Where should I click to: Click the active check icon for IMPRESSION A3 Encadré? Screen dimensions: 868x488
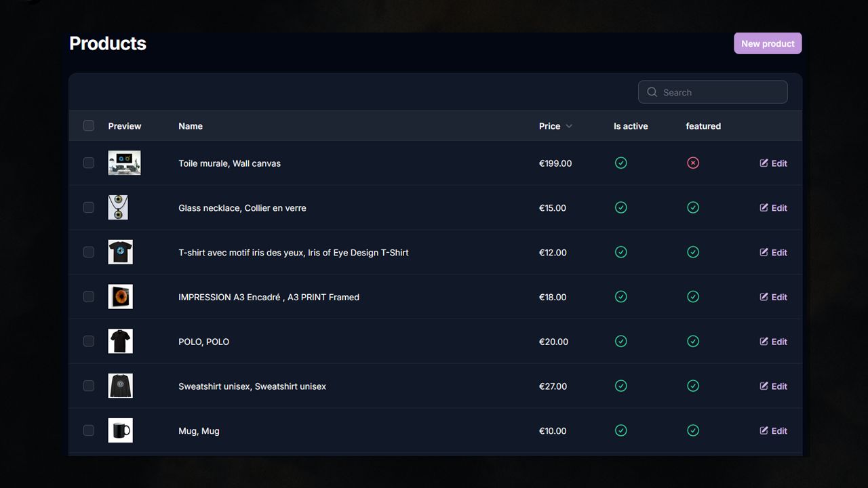tap(620, 297)
